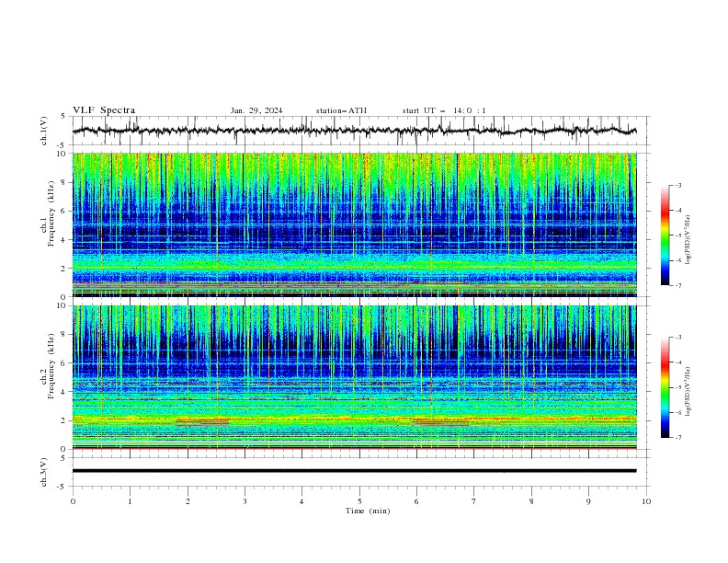728x563 pixels.
Task: Click time axis tick label "2"
Action: tap(188, 501)
